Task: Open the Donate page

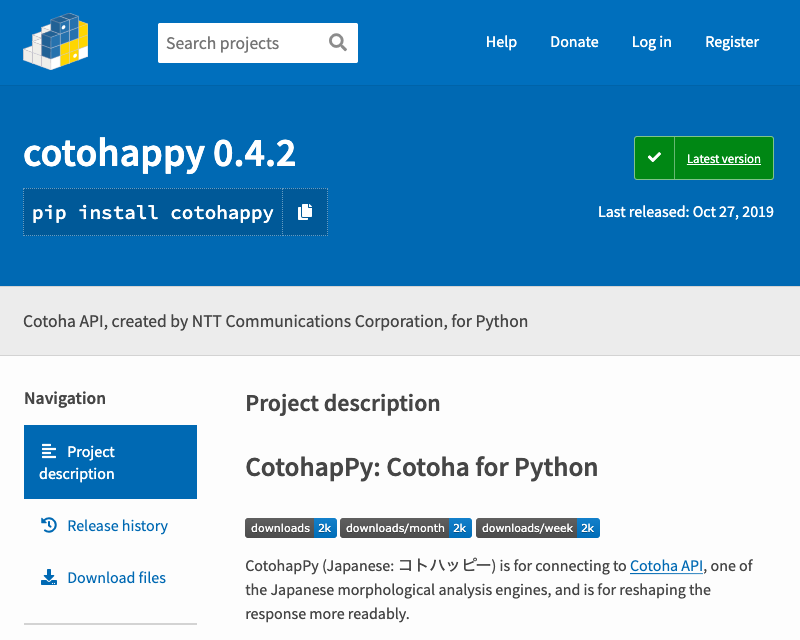Action: pos(574,42)
